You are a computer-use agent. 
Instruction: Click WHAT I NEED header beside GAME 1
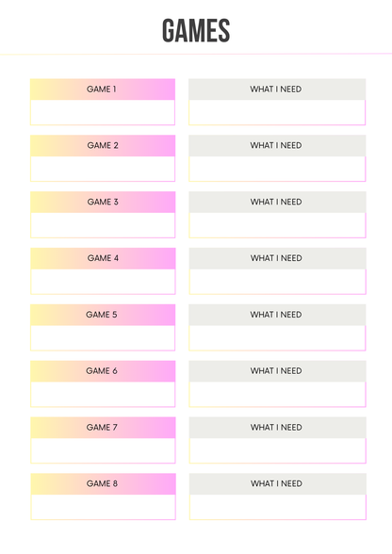coord(277,89)
